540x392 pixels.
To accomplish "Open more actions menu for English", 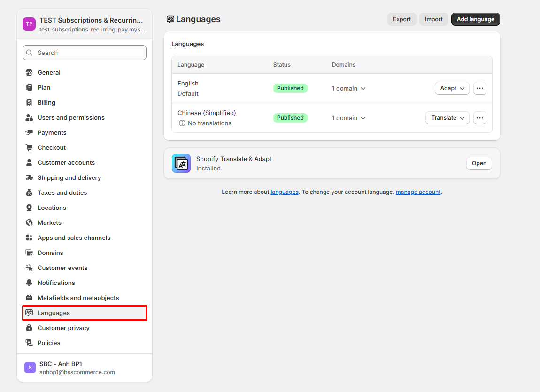I will (x=479, y=88).
